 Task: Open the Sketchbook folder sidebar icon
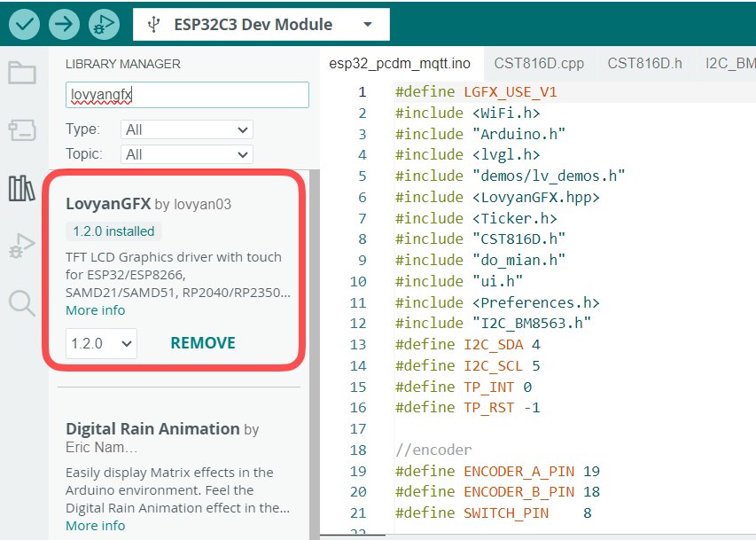(22, 73)
